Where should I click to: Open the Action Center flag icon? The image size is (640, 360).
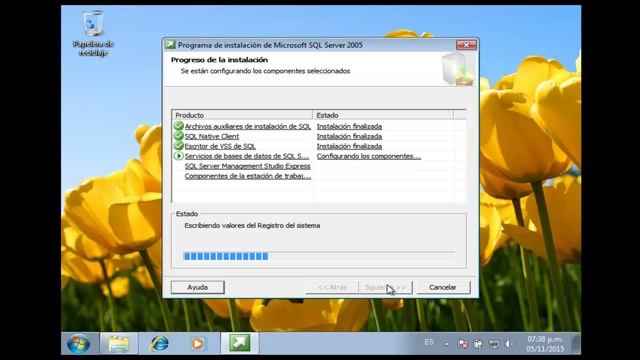(463, 344)
